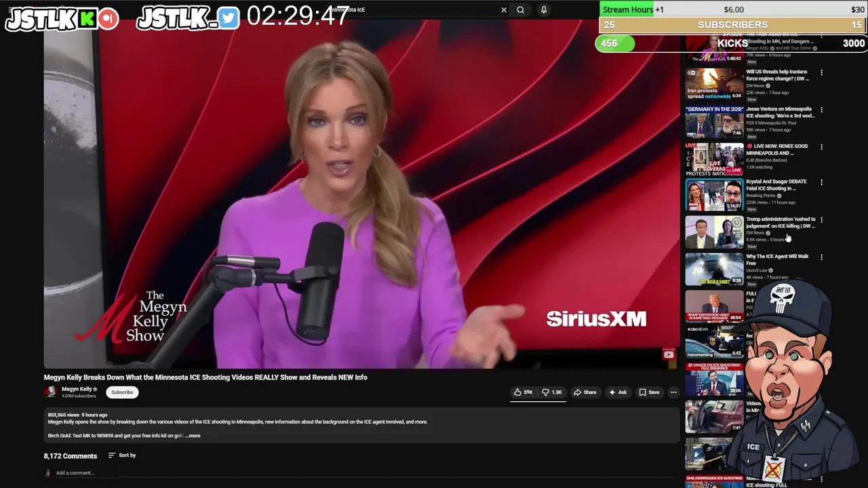
Task: Share this video
Action: [585, 392]
